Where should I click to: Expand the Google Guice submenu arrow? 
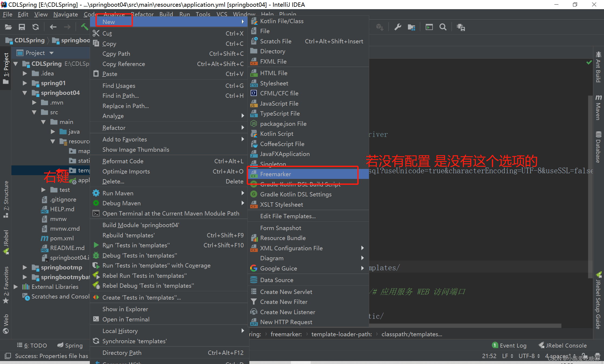click(x=362, y=268)
